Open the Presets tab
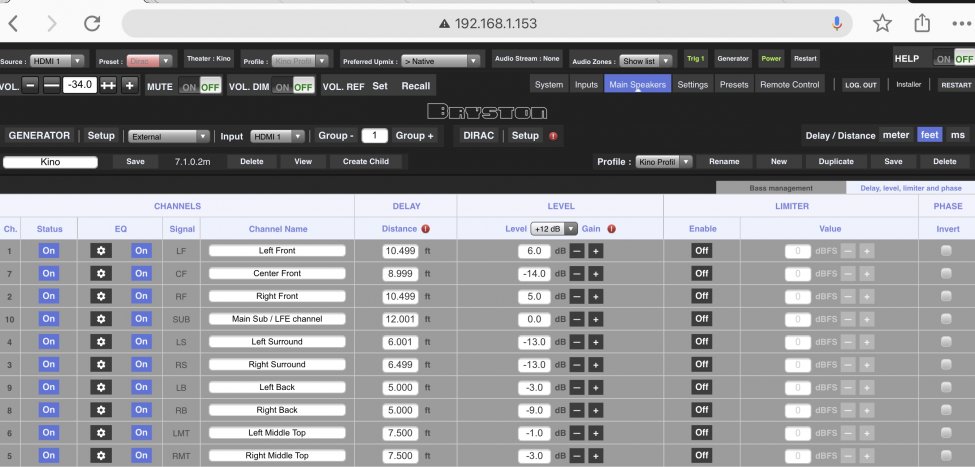 734,85
